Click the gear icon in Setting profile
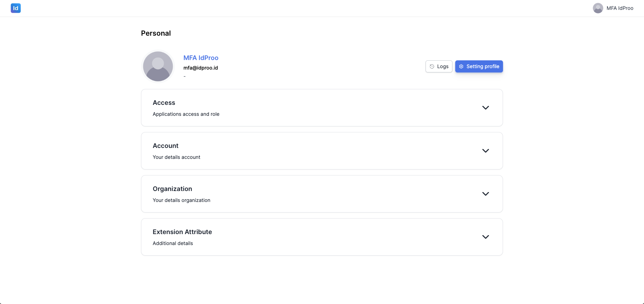 [461, 66]
